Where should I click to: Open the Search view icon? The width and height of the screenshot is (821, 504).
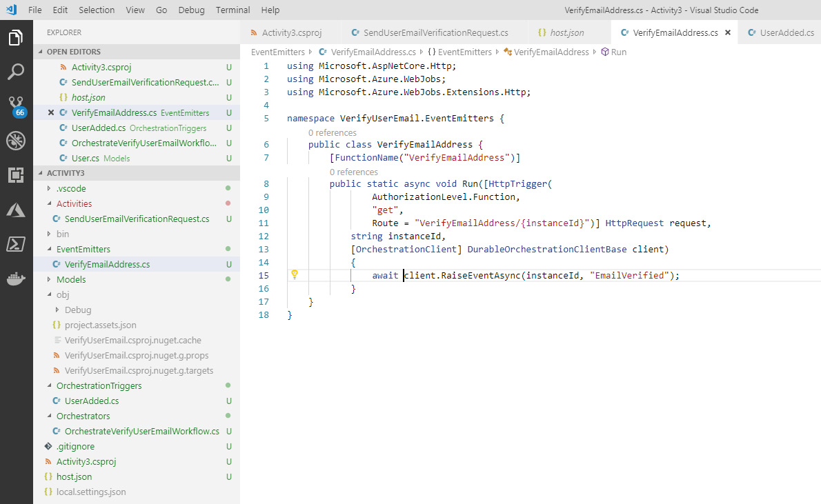[x=16, y=72]
